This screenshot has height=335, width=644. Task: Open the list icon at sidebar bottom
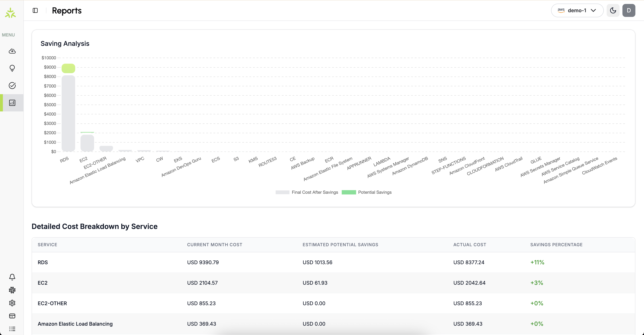click(12, 329)
